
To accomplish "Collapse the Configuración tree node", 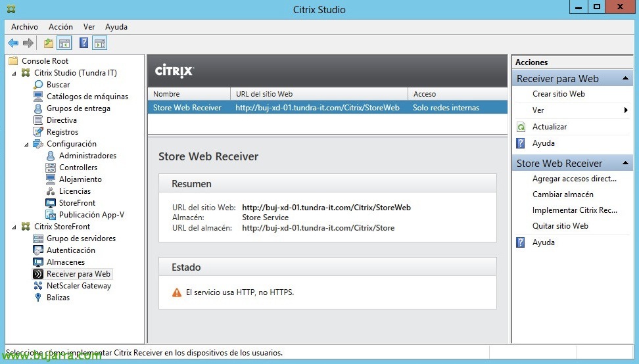I will 26,145.
